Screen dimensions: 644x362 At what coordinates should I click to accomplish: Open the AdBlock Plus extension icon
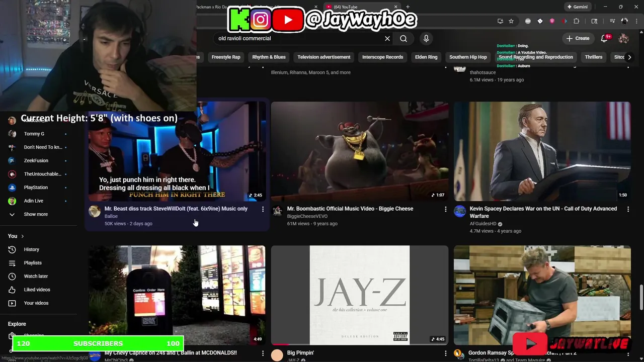pos(528,21)
